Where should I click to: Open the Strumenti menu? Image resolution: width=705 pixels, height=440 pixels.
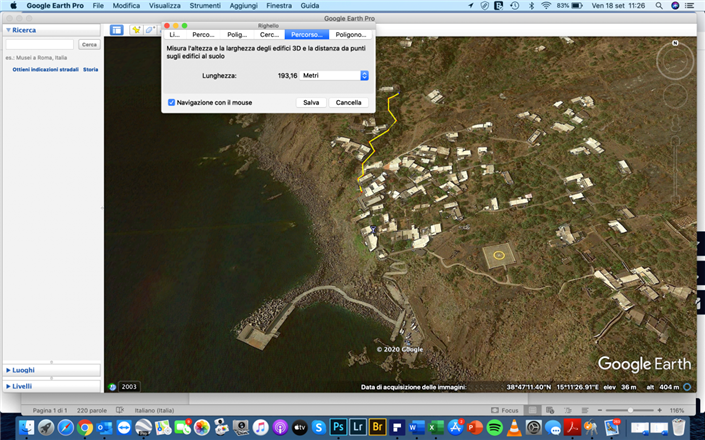205,5
